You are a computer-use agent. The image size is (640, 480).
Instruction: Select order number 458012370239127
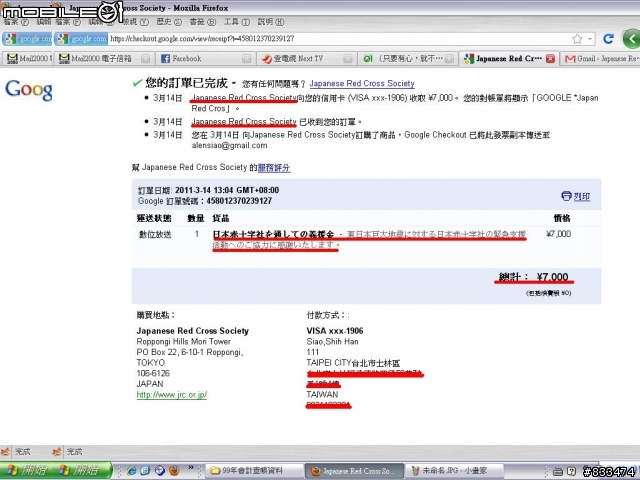tap(239, 201)
